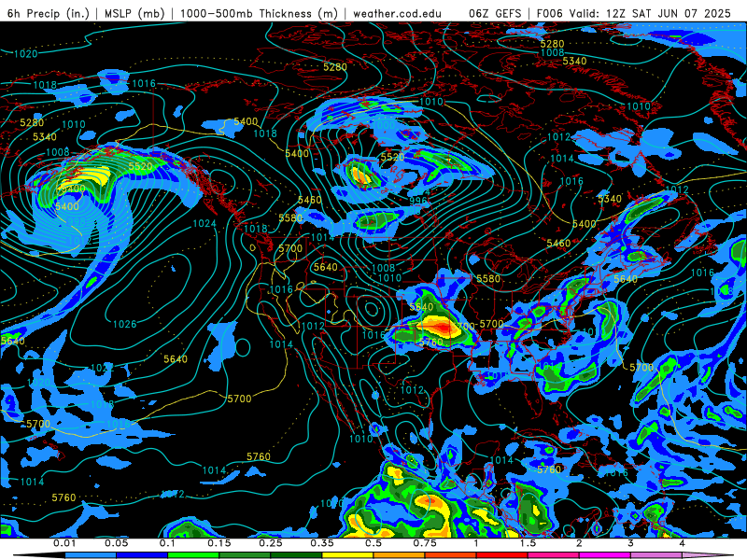Screen dimensions: 747x560
Task: Click the '0.5' legend value
Action: [x=373, y=543]
